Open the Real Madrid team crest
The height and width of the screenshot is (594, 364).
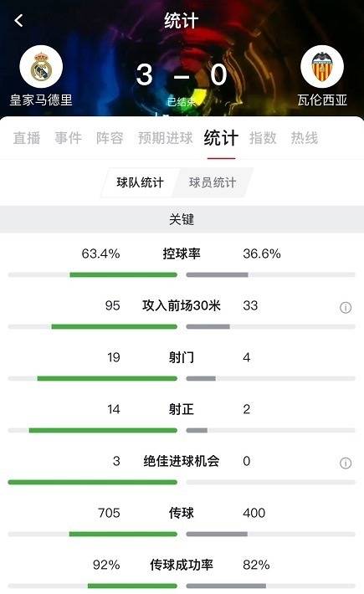coord(41,67)
